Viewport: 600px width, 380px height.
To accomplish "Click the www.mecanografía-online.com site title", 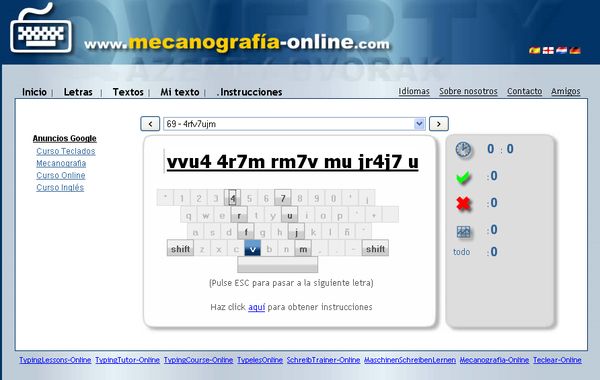I will coord(237,43).
